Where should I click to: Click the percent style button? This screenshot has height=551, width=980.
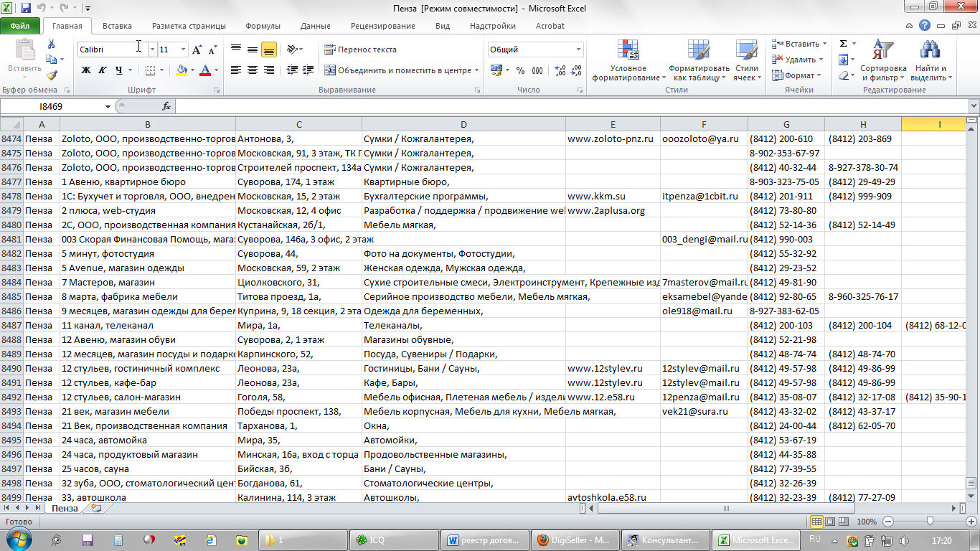pos(520,70)
